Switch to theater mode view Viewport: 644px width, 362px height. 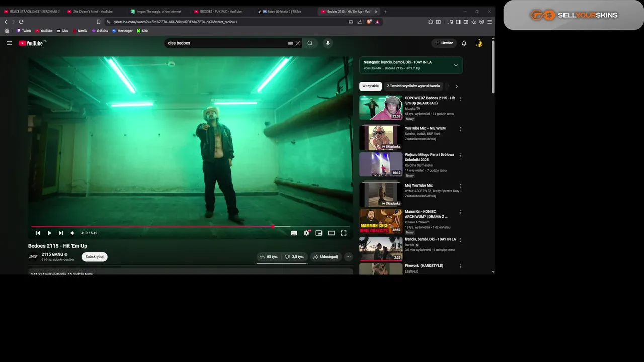click(x=331, y=233)
